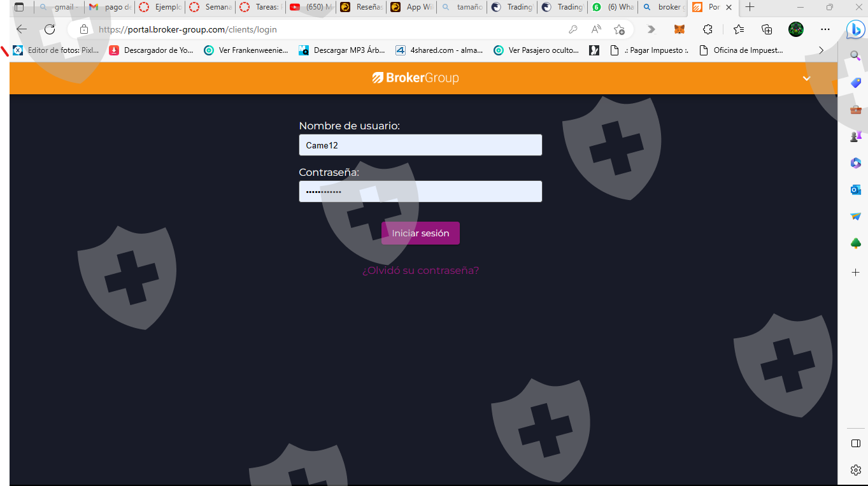The image size is (868, 486).
Task: Open the Outlook sidebar icon
Action: tap(856, 189)
